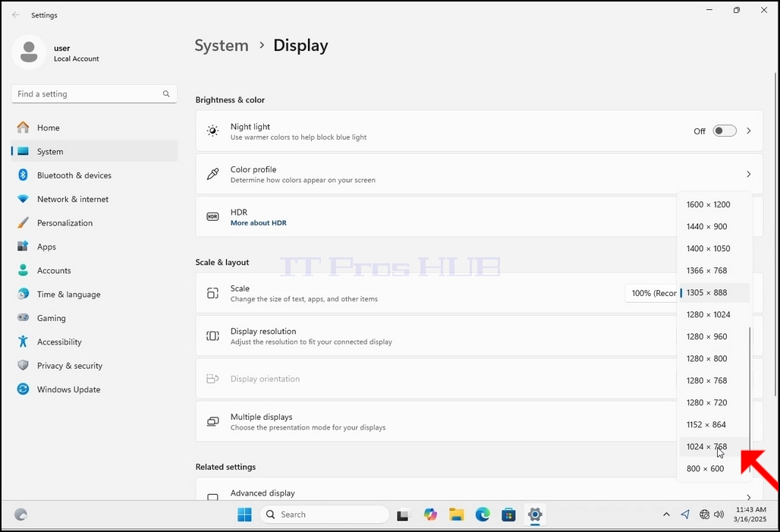
Task: Select System in the sidebar
Action: coord(94,151)
